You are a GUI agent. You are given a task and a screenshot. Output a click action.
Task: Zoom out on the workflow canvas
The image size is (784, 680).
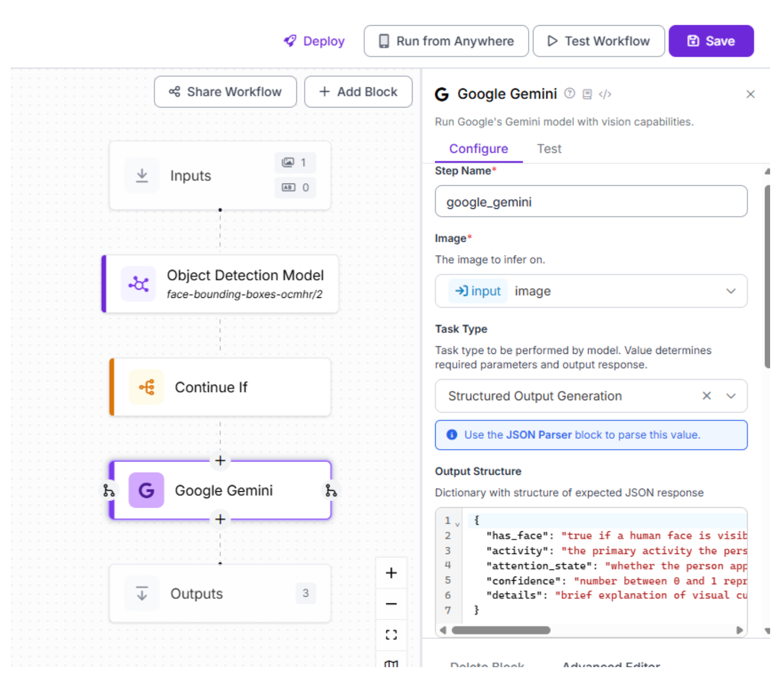(391, 604)
